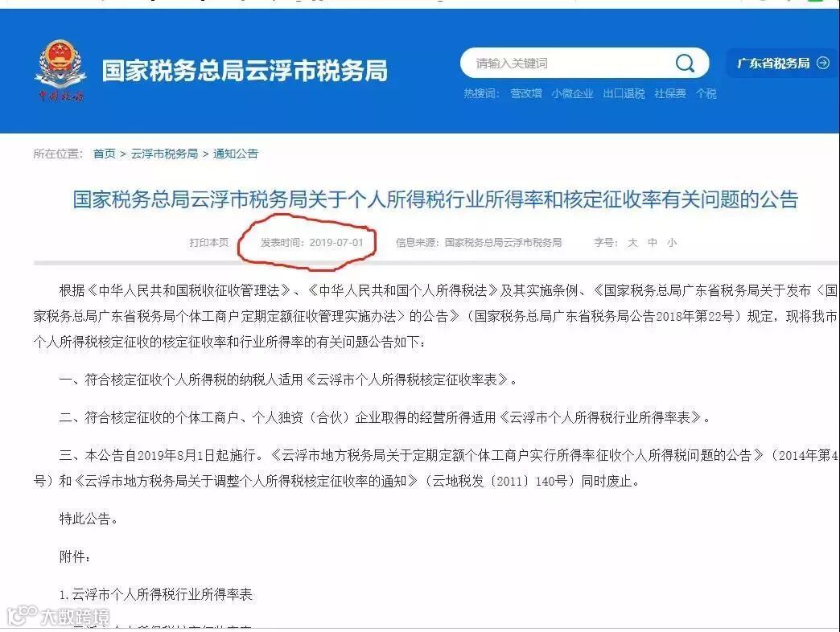Viewport: 840px width, 632px height.
Task: Click the announcement headline title
Action: click(x=435, y=199)
